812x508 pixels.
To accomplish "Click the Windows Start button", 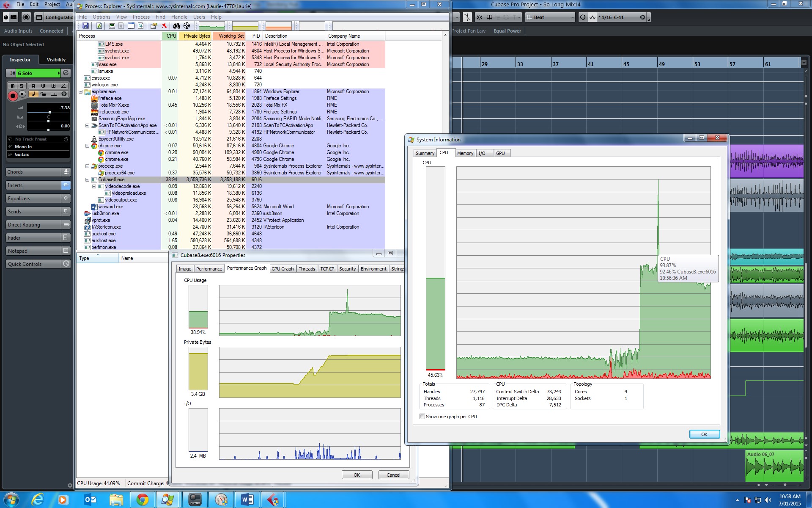I will coord(11,500).
